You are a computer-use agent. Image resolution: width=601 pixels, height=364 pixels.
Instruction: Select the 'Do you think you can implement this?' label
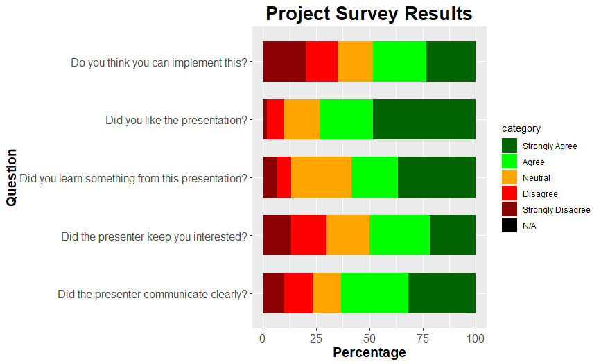point(159,62)
